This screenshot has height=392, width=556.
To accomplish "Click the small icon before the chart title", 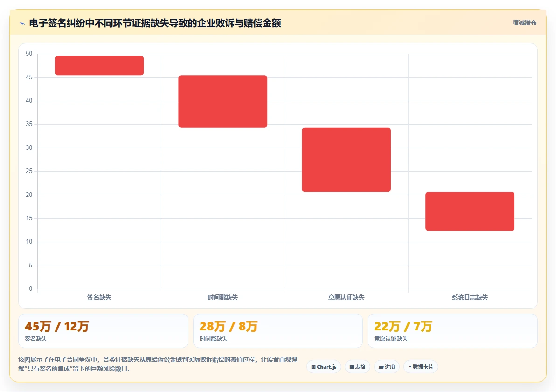I will pyautogui.click(x=22, y=23).
